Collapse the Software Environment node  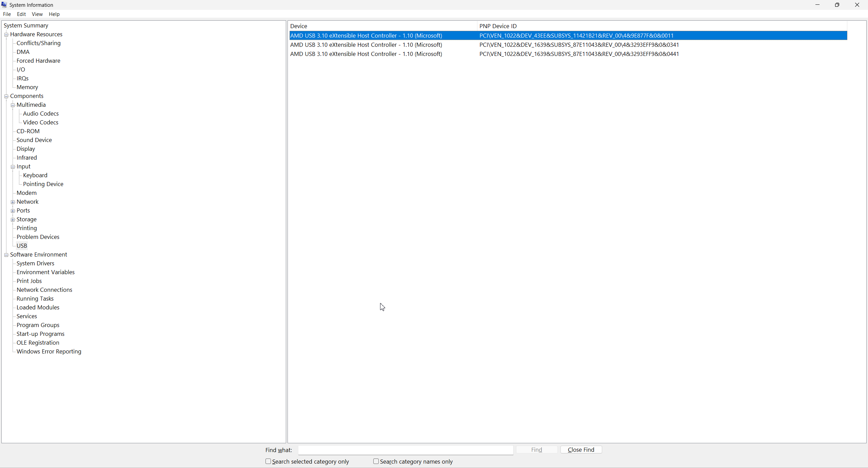(x=6, y=255)
